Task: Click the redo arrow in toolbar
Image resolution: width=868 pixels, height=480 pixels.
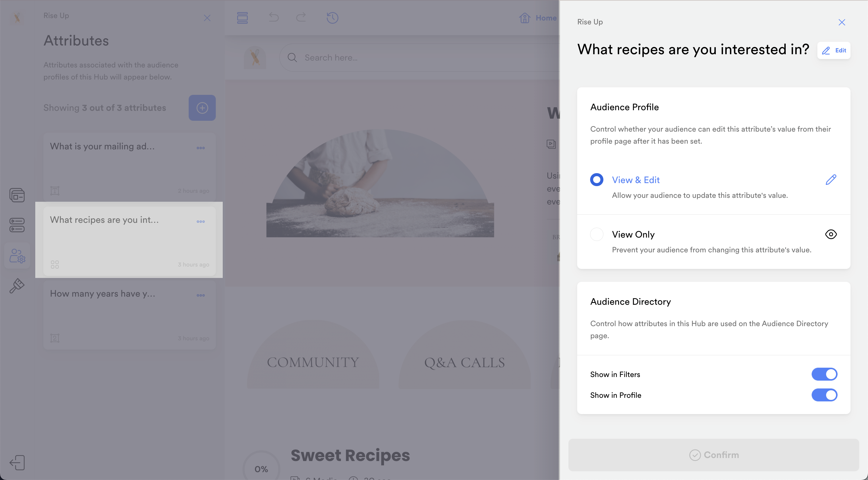Action: pos(301,17)
